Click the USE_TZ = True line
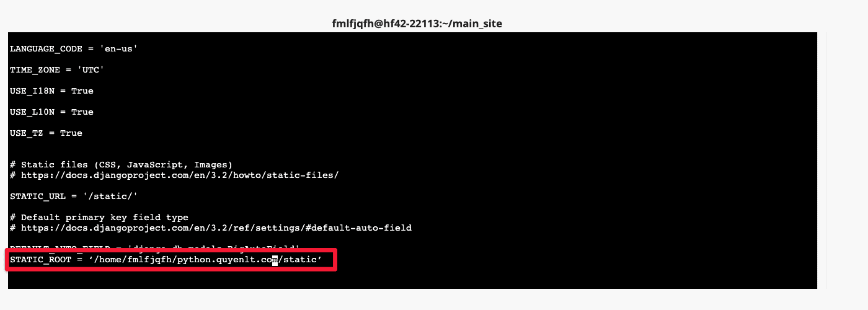 (46, 133)
